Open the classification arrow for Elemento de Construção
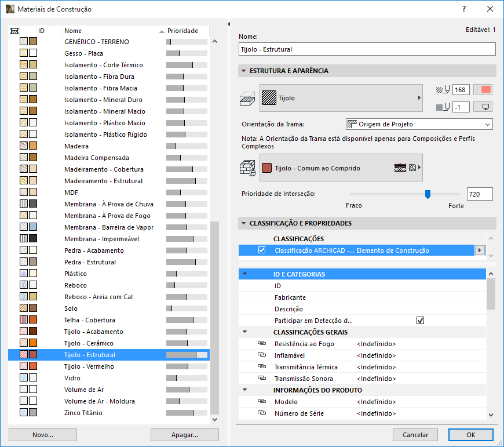The height and width of the screenshot is (447, 504). pos(480,250)
